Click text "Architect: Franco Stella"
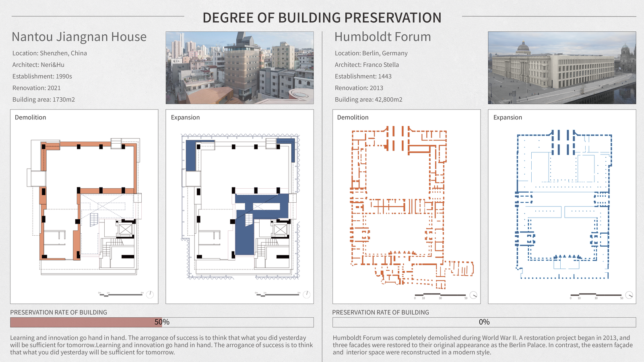The height and width of the screenshot is (362, 644). pyautogui.click(x=367, y=65)
